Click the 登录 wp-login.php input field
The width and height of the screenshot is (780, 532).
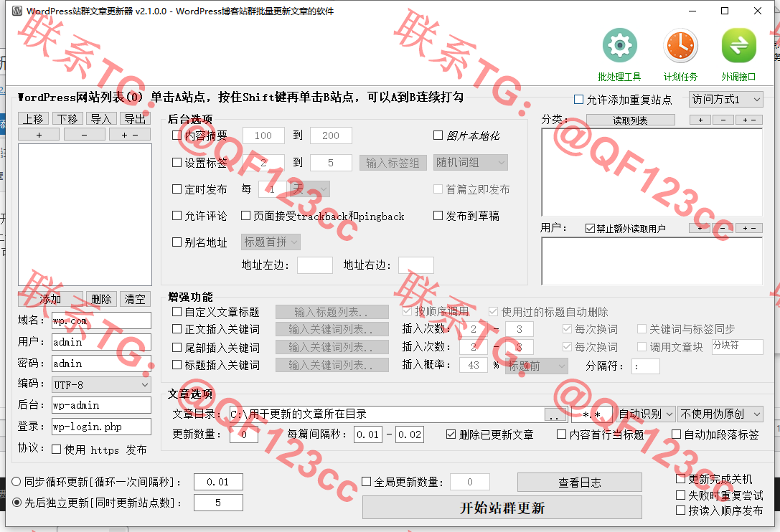[x=101, y=427]
